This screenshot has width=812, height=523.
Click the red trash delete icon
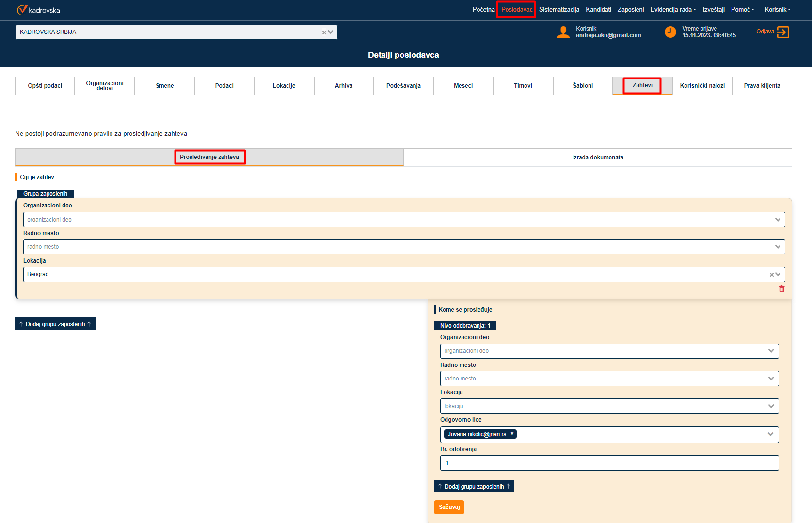point(781,289)
